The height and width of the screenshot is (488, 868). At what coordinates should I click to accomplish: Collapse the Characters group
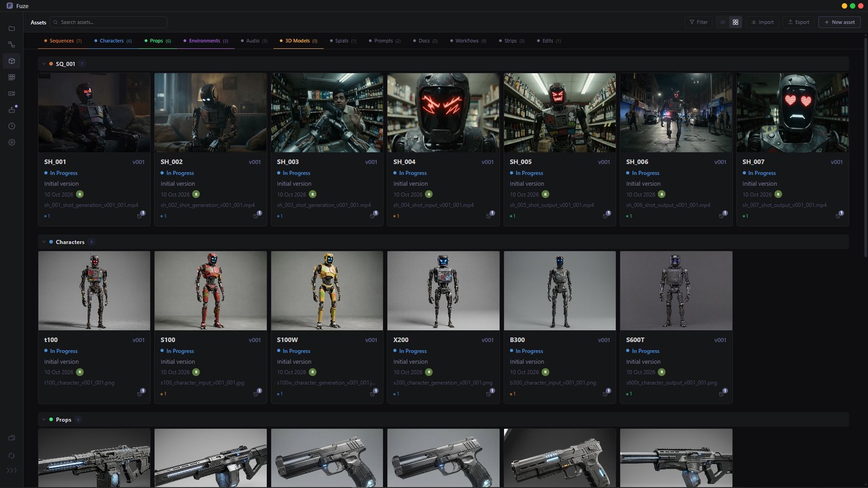click(44, 242)
